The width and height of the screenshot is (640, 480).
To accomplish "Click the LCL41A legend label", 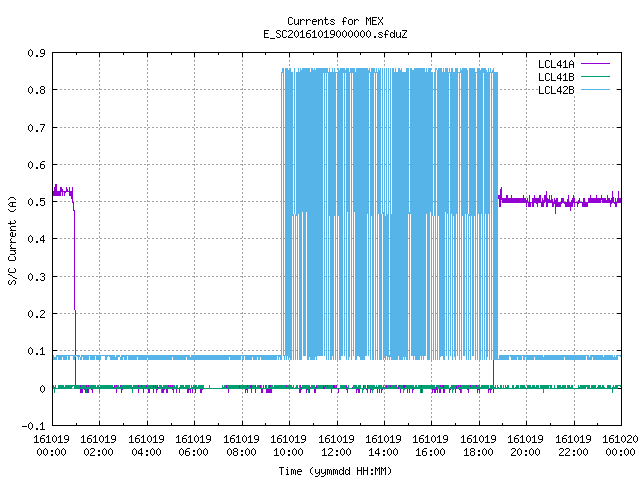I will pyautogui.click(x=556, y=64).
